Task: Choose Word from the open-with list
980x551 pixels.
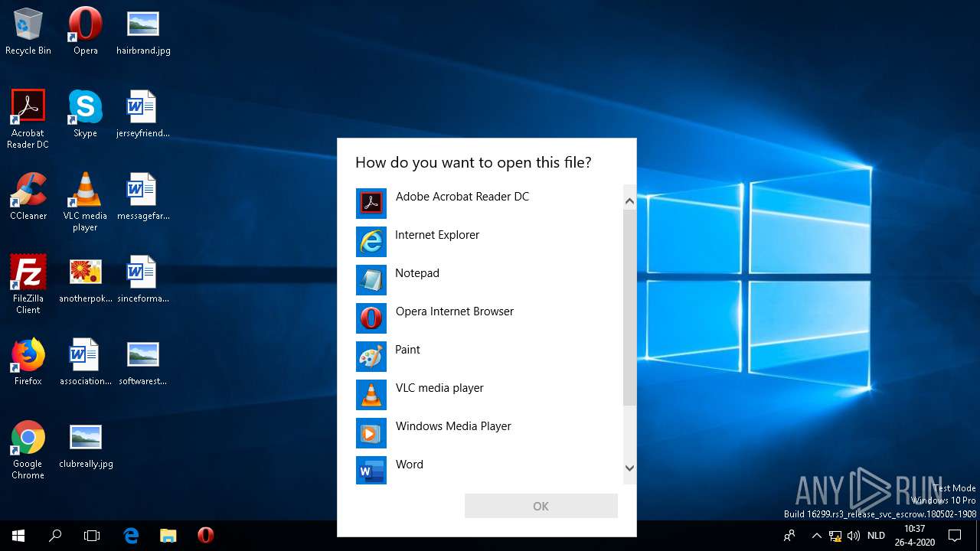Action: (488, 469)
